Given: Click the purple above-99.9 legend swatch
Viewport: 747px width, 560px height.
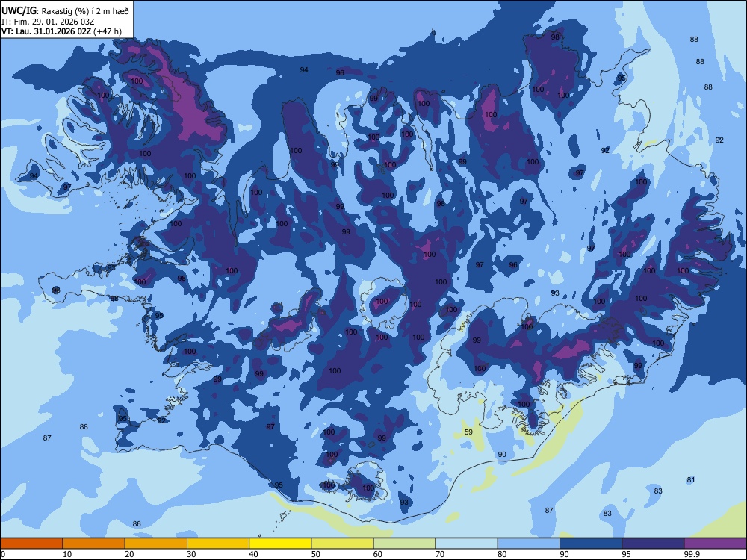Looking at the screenshot, I should (715, 544).
